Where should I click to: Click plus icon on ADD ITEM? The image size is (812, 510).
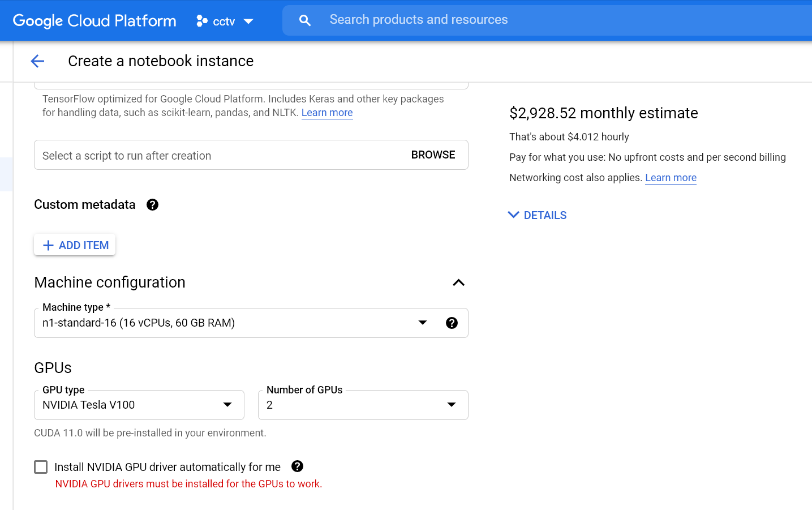coord(49,245)
